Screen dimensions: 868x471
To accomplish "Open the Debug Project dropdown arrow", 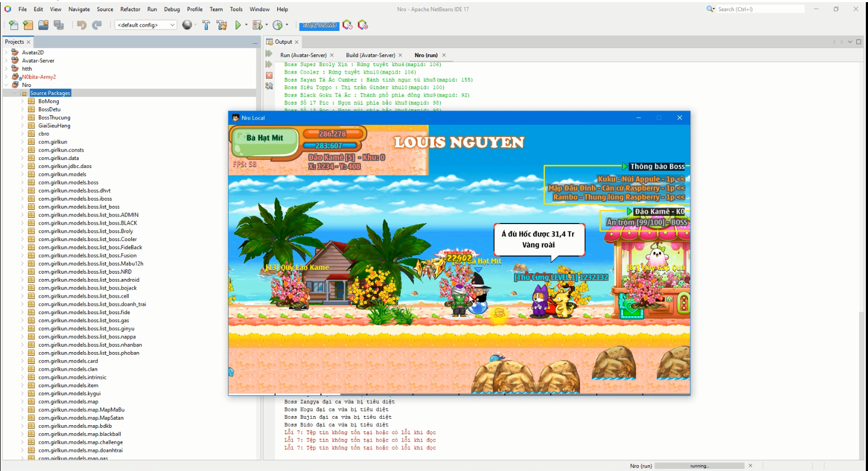I will 267,25.
